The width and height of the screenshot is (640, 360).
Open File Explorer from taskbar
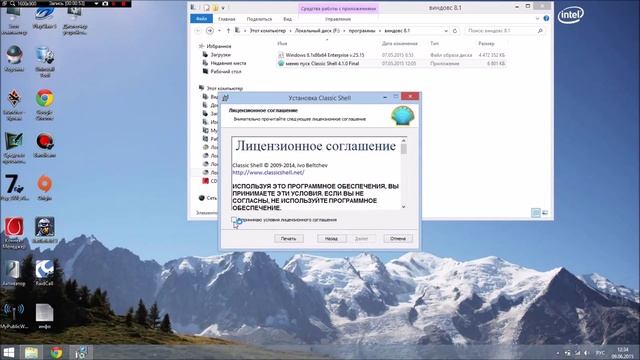coord(31,352)
